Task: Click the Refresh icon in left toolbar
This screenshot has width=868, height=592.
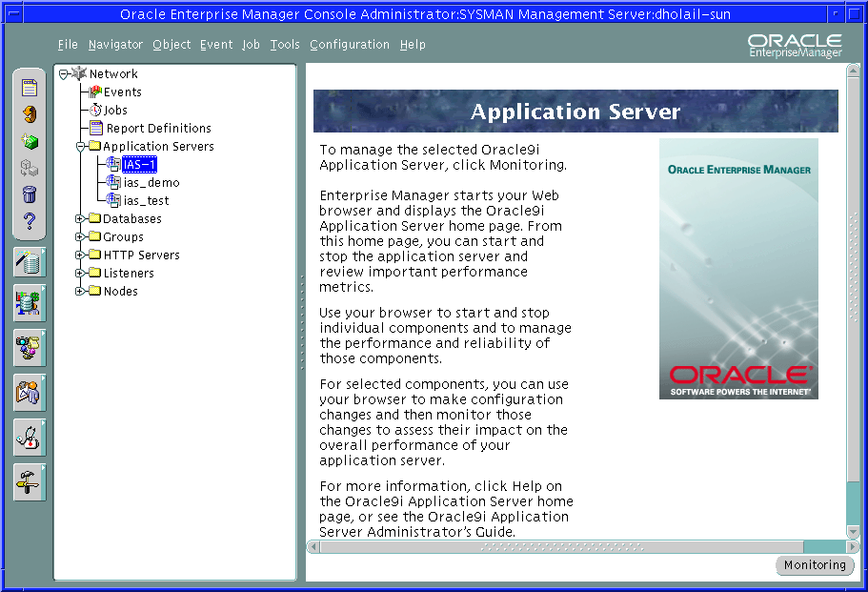Action: tap(30, 114)
